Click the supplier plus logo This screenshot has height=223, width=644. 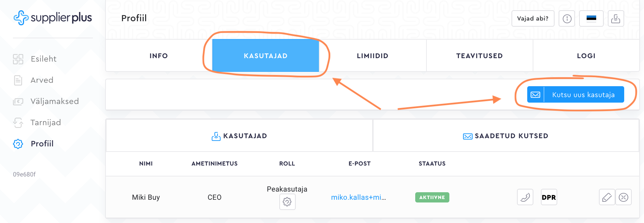[53, 18]
